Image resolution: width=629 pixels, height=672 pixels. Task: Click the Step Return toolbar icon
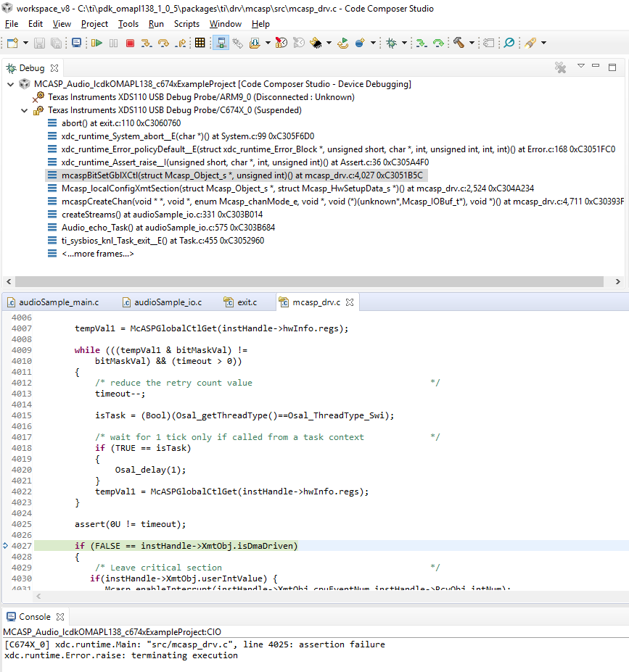click(x=181, y=43)
